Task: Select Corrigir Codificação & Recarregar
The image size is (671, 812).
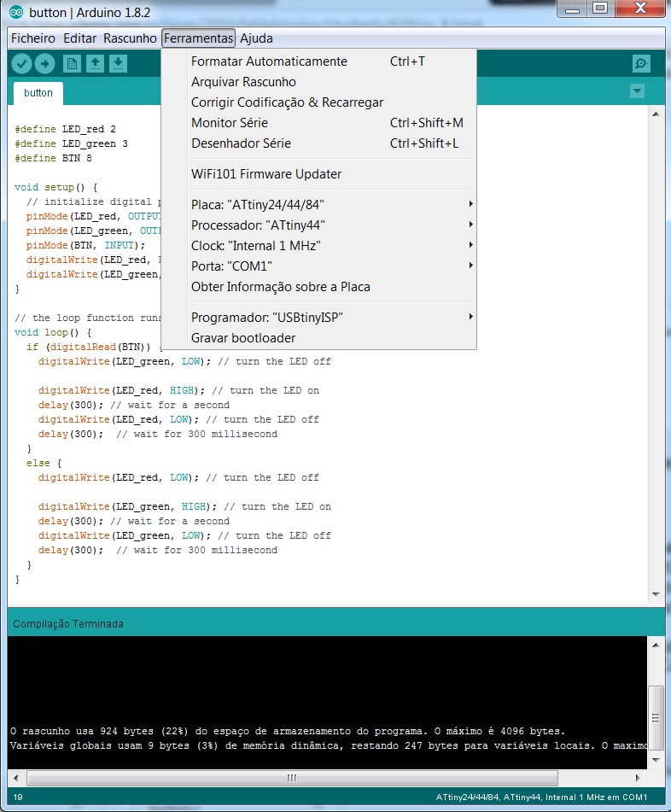Action: [318, 102]
